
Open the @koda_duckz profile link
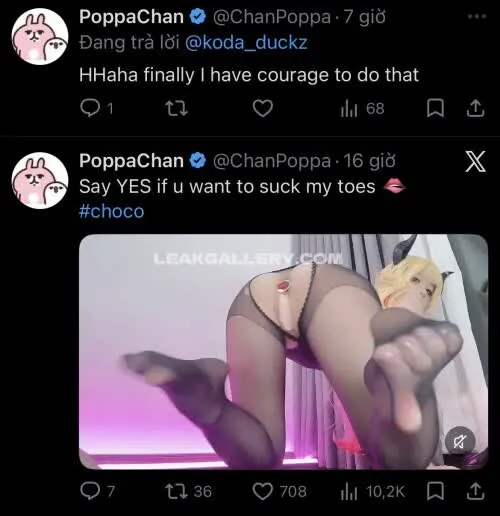pos(246,43)
